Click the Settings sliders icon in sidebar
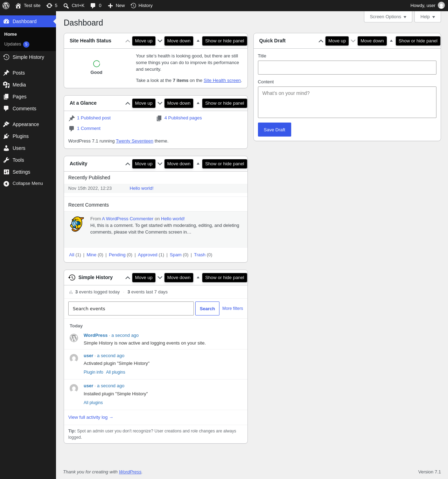The width and height of the screenshot is (448, 479). pyautogui.click(x=6, y=172)
